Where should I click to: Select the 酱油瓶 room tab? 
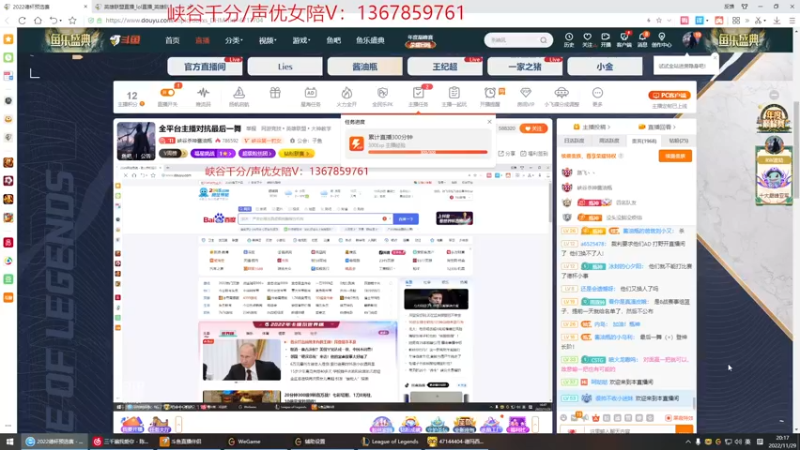pyautogui.click(x=365, y=66)
